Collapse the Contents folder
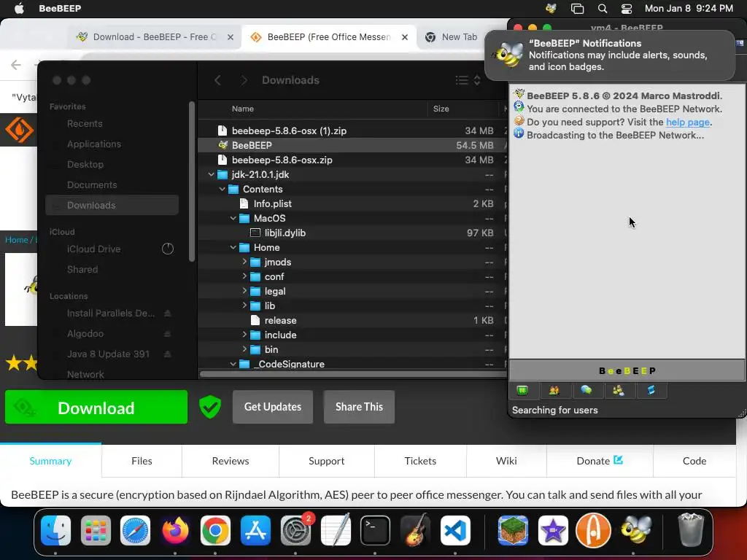The width and height of the screenshot is (747, 560). pyautogui.click(x=222, y=189)
